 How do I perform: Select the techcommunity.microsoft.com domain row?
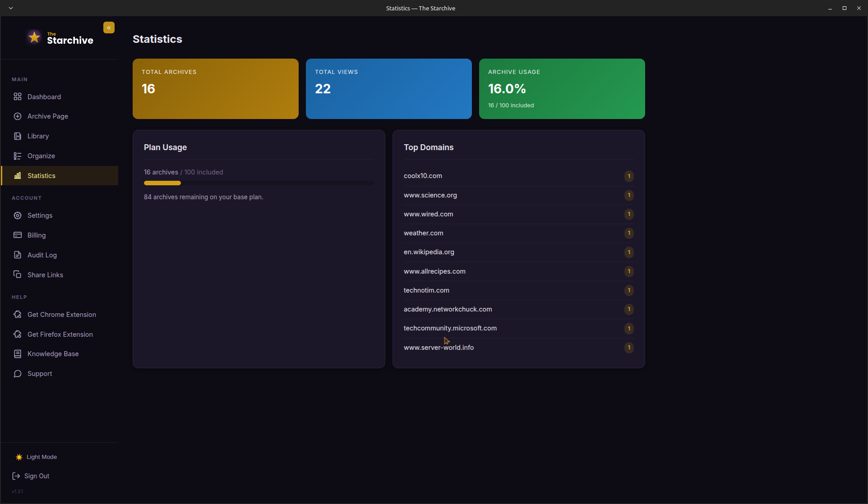tap(519, 328)
